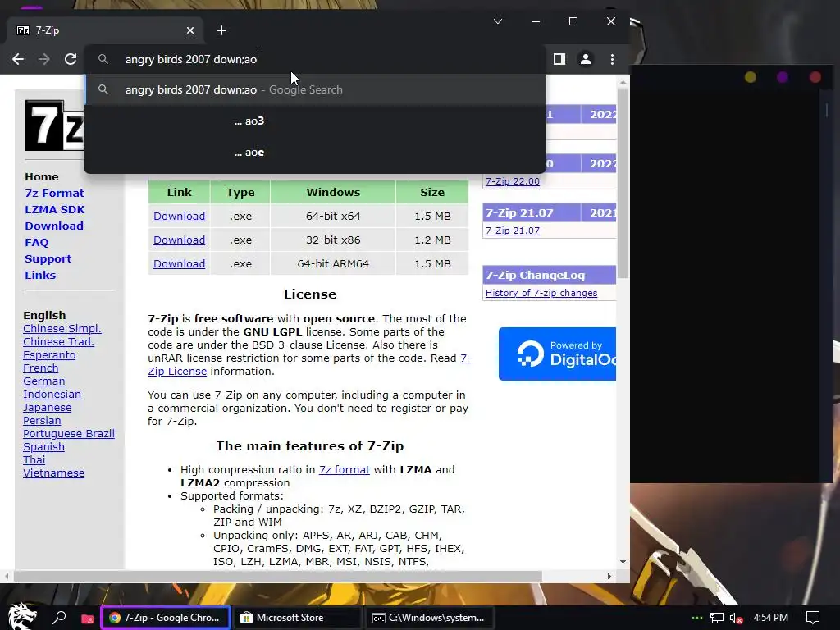Switch language to French
The width and height of the screenshot is (840, 630).
[x=41, y=368]
